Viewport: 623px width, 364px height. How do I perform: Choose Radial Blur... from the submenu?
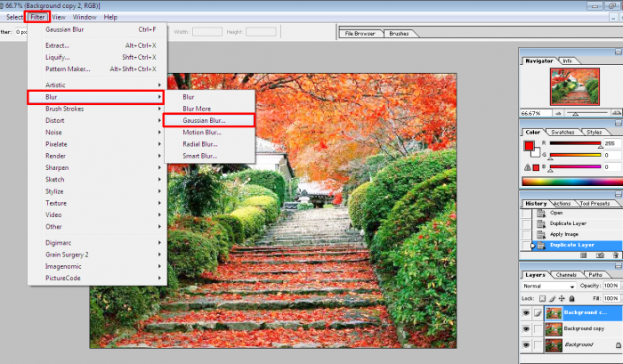click(x=209, y=144)
